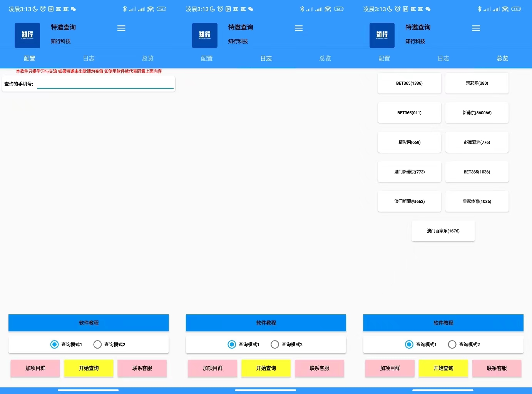532x394 pixels.
Task: Open the hamburger menu in the middle screen
Action: (299, 28)
